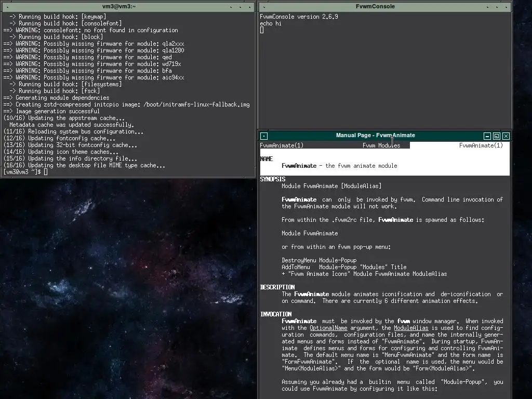Click the vm3@vm3:~ title bar text
532x399 pixels.
[x=119, y=6]
